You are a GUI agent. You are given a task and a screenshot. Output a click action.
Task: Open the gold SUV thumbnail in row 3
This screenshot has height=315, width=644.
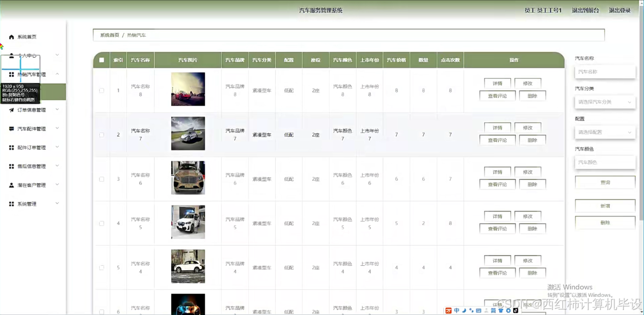(x=188, y=177)
